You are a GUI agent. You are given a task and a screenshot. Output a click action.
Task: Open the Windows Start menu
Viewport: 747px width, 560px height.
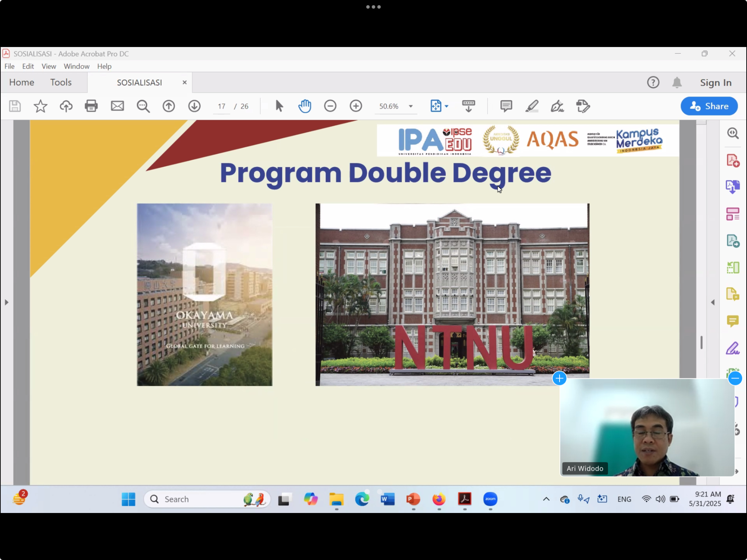click(x=128, y=499)
